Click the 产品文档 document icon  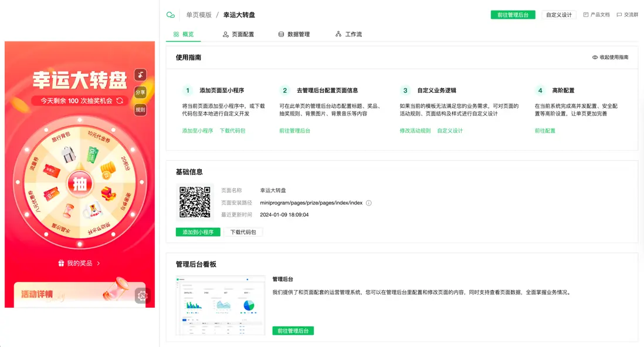[586, 15]
